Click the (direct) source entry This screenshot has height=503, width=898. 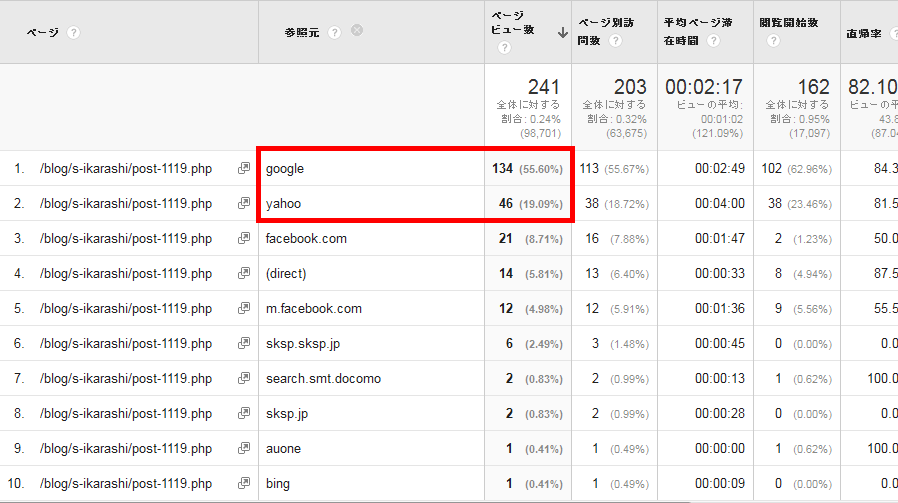click(x=286, y=274)
